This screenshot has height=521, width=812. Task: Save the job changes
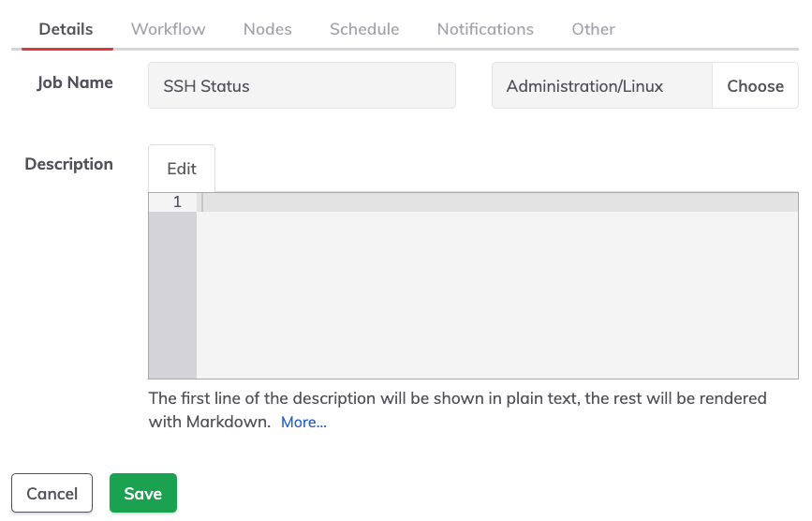click(x=143, y=493)
